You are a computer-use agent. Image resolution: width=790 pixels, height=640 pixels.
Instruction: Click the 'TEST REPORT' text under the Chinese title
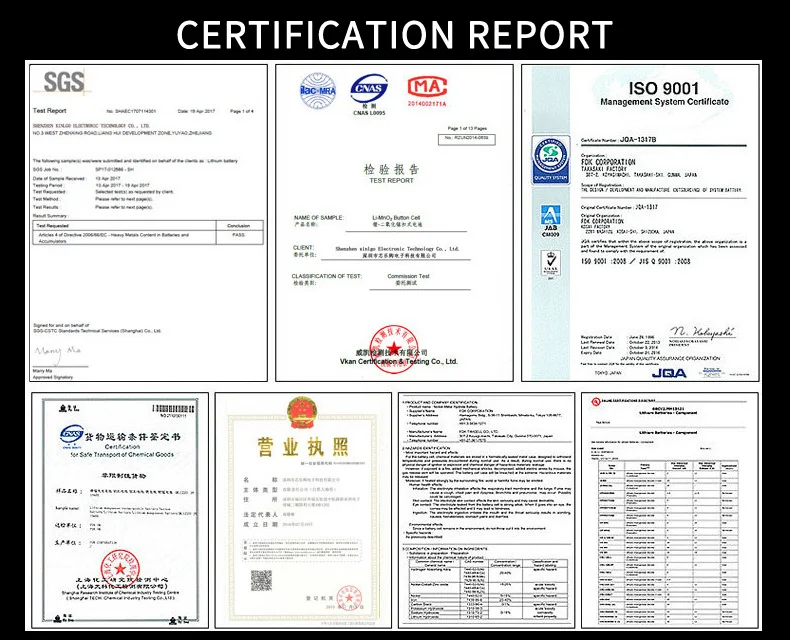[391, 180]
